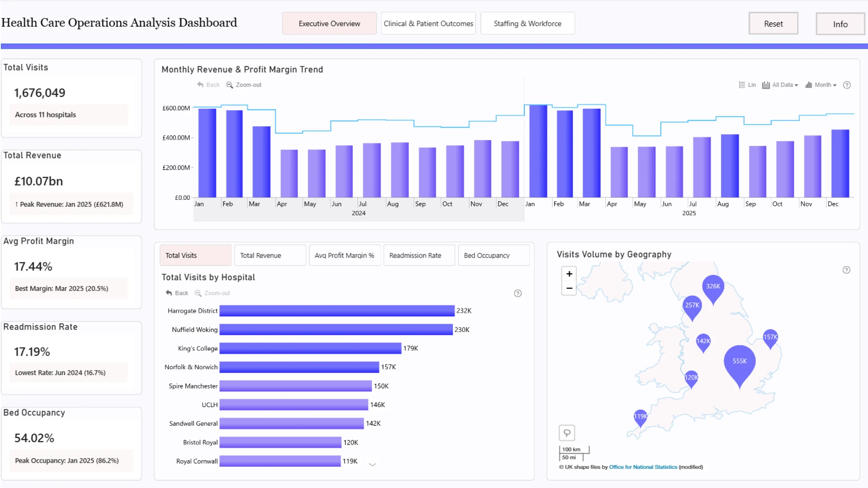
Task: Click Zoom-out magnifier in revenue trend chart
Action: 230,85
